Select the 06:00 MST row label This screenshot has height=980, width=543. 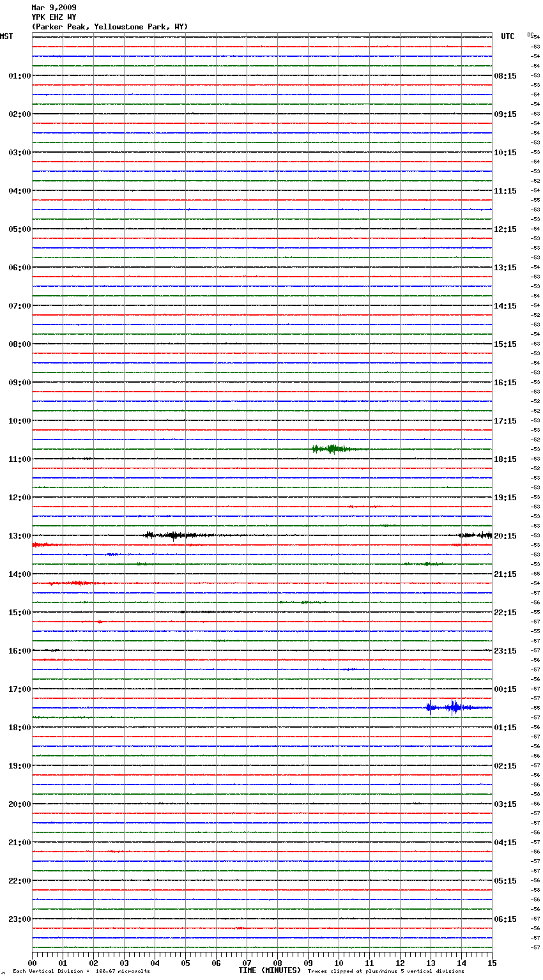point(20,268)
